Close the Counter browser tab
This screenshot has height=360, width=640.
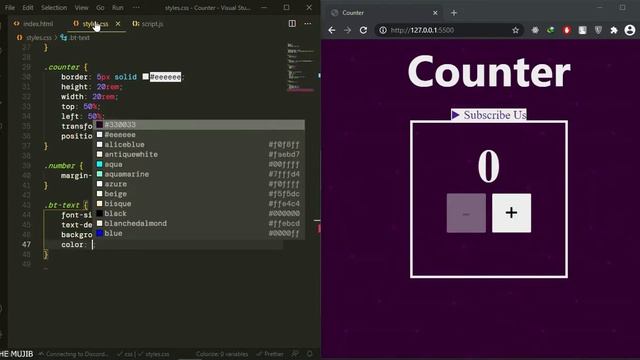435,13
